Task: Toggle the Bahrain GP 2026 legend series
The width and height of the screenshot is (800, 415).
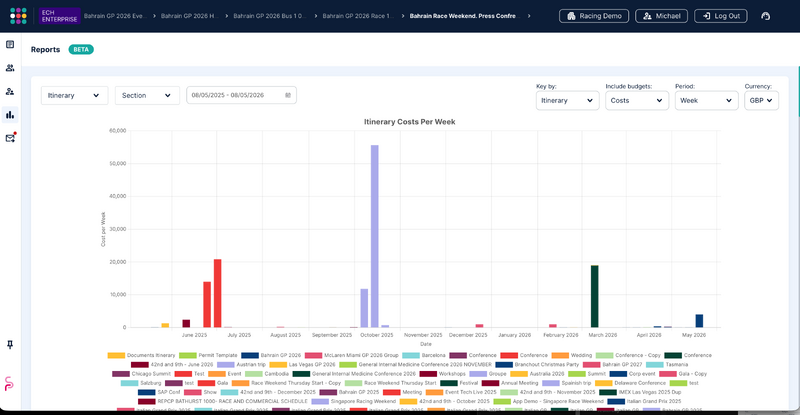Action: [x=271, y=355]
